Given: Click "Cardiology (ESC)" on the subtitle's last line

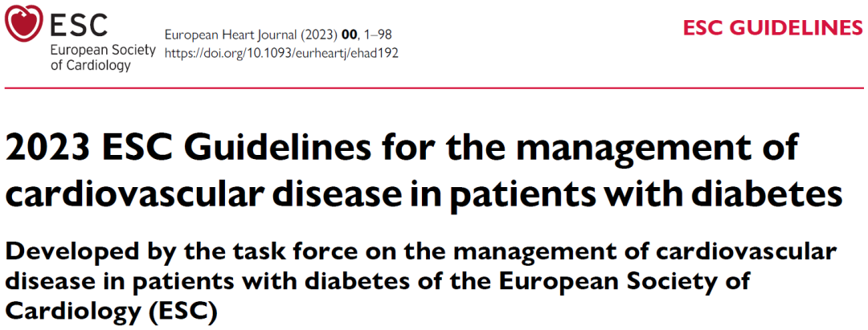Looking at the screenshot, I should click(x=111, y=311).
